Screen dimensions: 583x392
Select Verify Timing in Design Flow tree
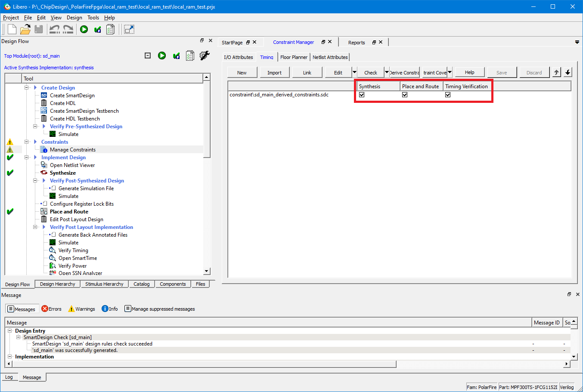73,250
